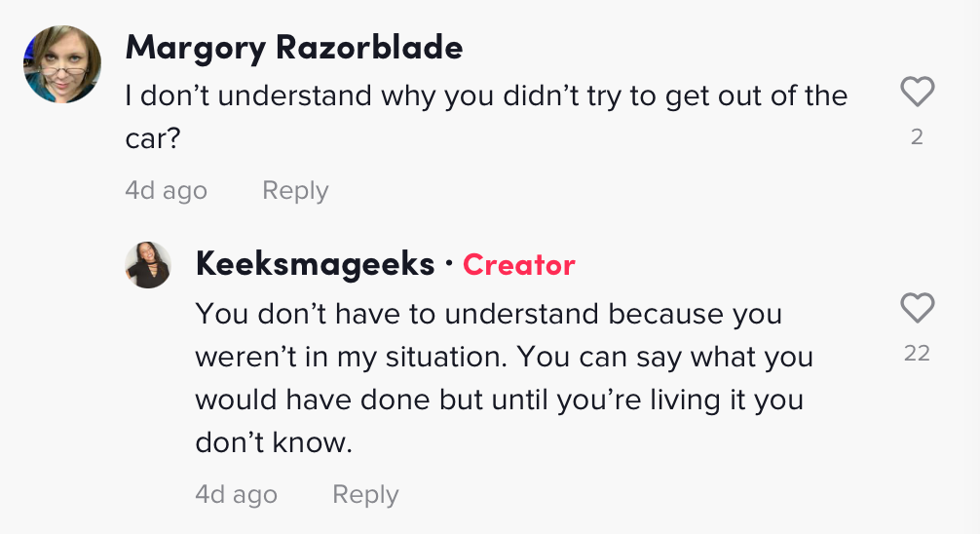Like the Keeksmageeks creator reply with the heart
Screen dimensions: 980x534
[917, 308]
